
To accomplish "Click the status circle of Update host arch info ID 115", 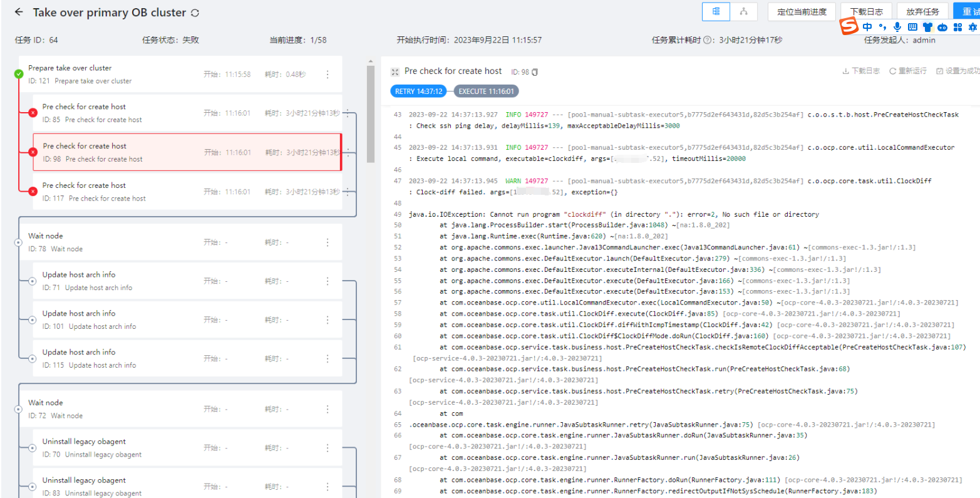I will 33,359.
